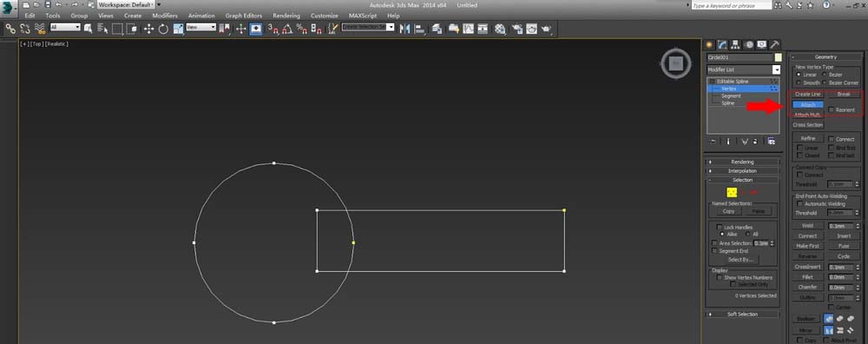
Task: Open the Graph Editors menu
Action: [244, 16]
